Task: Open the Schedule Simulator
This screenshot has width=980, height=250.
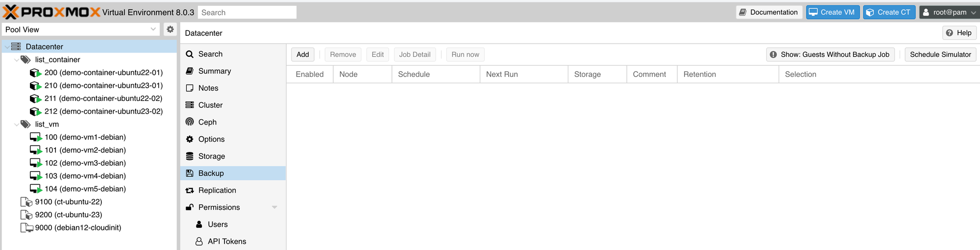Action: (940, 54)
